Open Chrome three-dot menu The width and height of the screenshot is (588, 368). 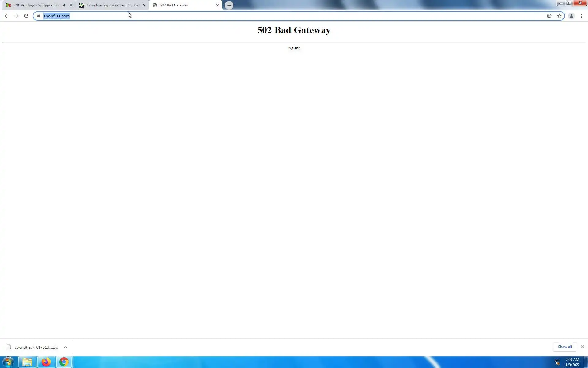pos(581,16)
